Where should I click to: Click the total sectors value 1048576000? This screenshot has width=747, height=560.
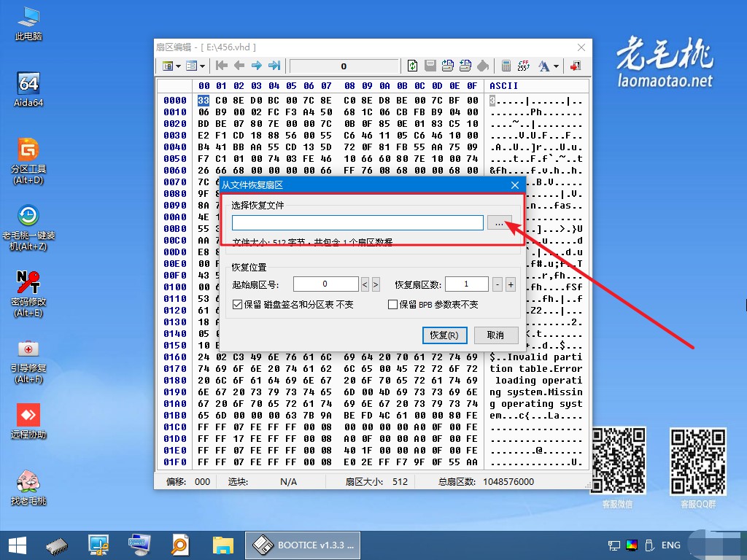tap(508, 482)
